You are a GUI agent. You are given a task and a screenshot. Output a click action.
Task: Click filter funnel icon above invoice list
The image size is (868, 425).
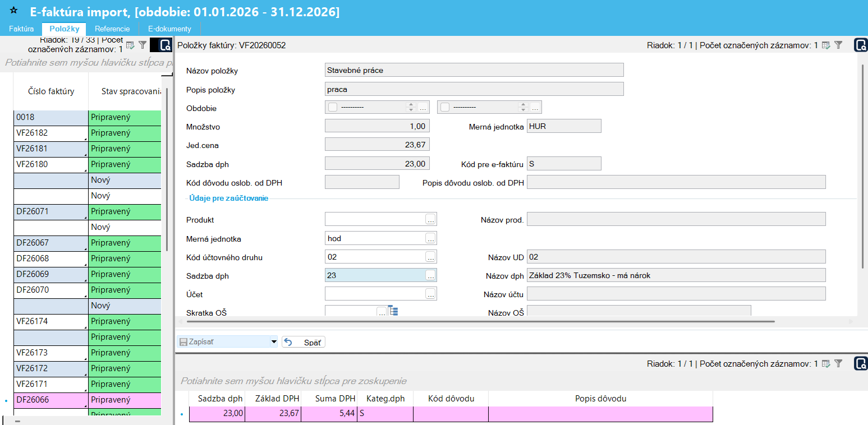[x=143, y=45]
